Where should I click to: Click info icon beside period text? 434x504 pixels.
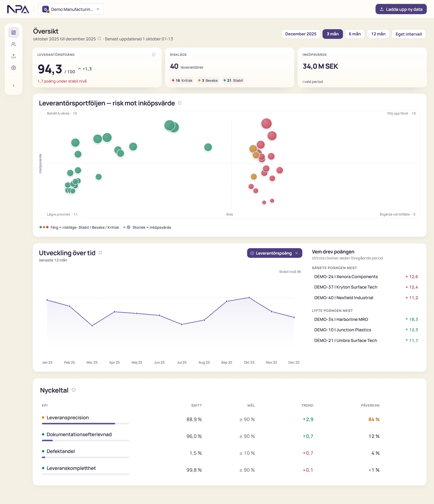pyautogui.click(x=99, y=39)
